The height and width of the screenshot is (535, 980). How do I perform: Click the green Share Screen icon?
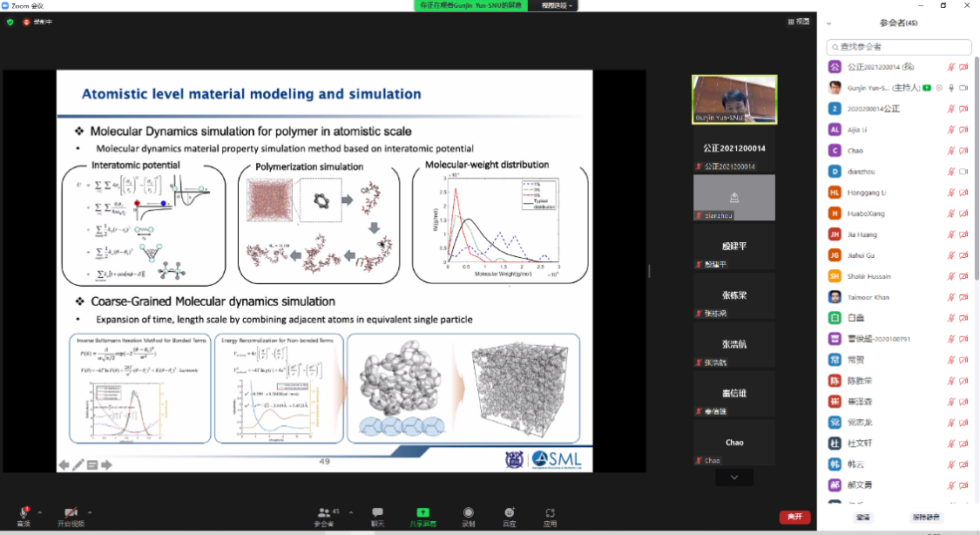tap(422, 514)
